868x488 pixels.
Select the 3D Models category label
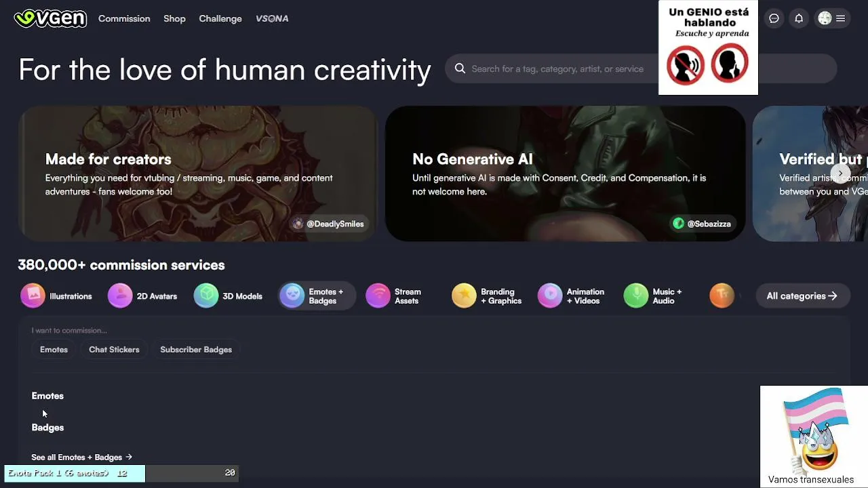tap(242, 296)
